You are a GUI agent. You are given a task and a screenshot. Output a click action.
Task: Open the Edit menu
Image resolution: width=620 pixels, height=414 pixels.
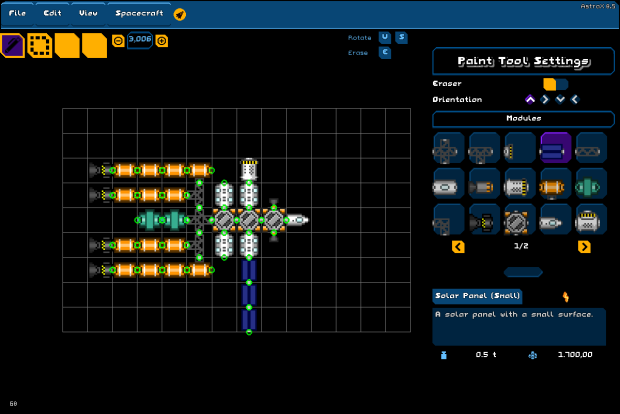[x=52, y=13]
